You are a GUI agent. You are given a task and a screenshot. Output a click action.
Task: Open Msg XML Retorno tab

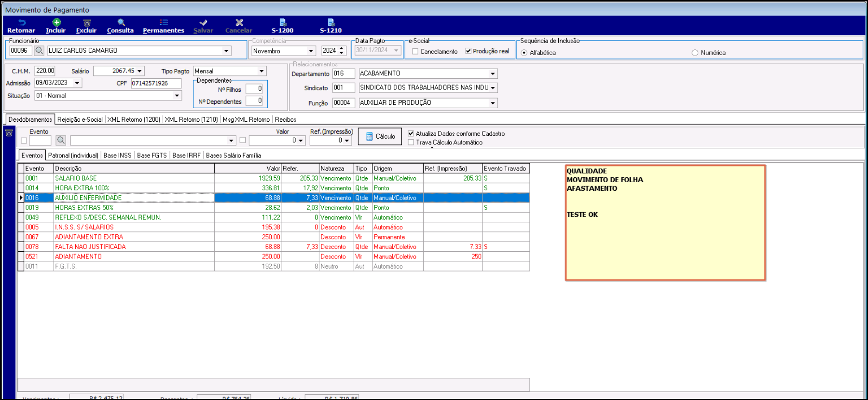pyautogui.click(x=246, y=119)
